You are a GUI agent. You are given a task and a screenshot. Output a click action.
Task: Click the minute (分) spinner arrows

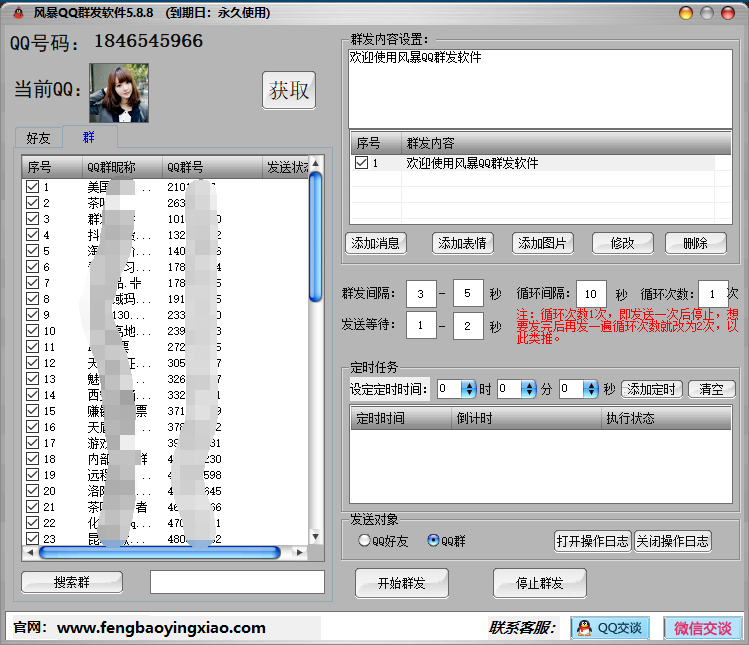pyautogui.click(x=528, y=389)
